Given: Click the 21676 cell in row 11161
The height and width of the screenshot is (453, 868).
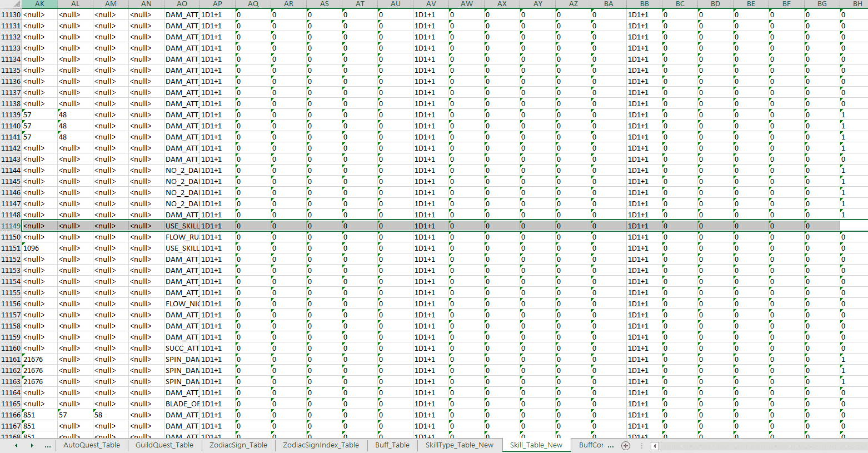Looking at the screenshot, I should coord(39,360).
